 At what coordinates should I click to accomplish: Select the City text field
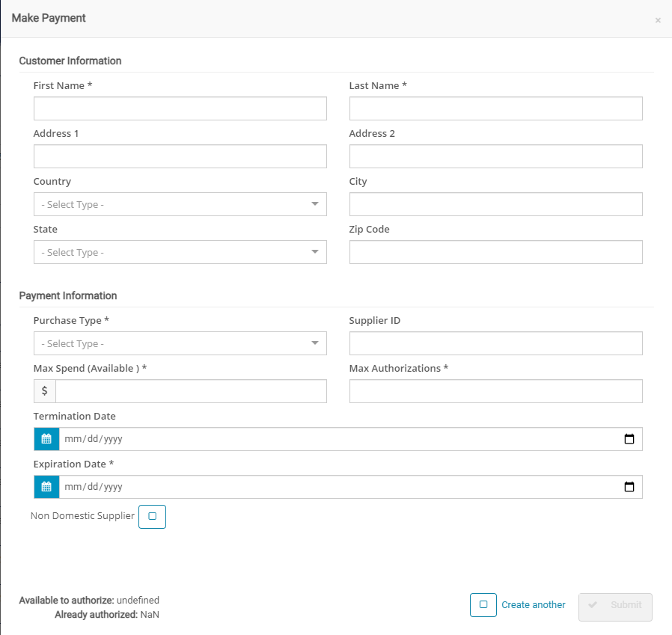click(496, 204)
